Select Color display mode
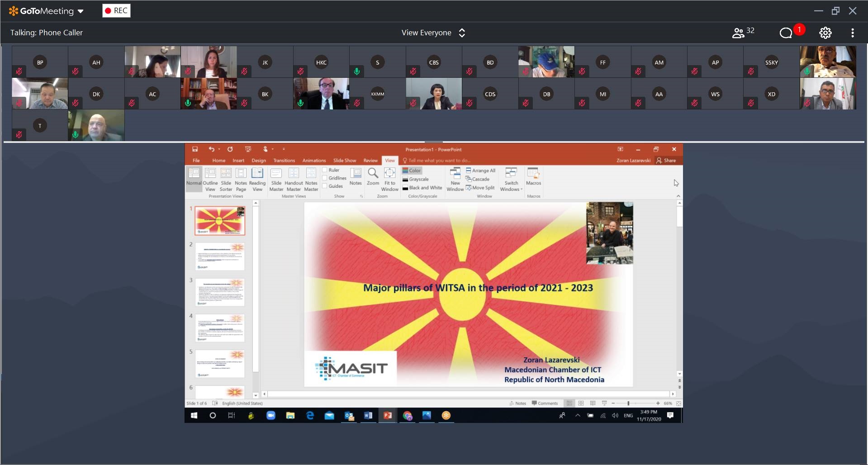The image size is (868, 465). (412, 171)
